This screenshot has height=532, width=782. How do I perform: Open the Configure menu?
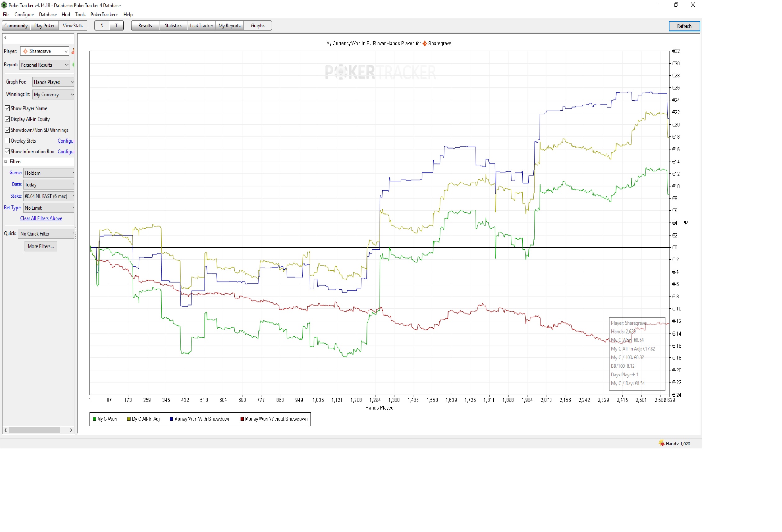[x=24, y=15]
